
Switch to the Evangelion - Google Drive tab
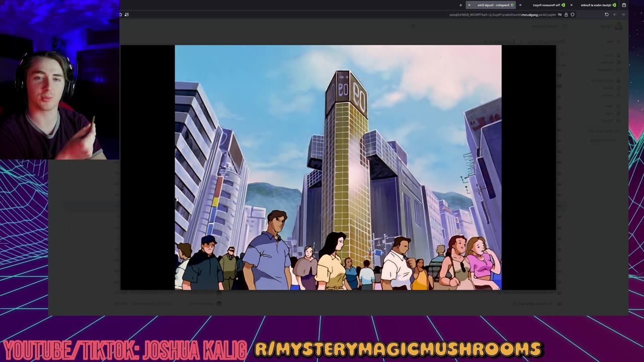(491, 5)
